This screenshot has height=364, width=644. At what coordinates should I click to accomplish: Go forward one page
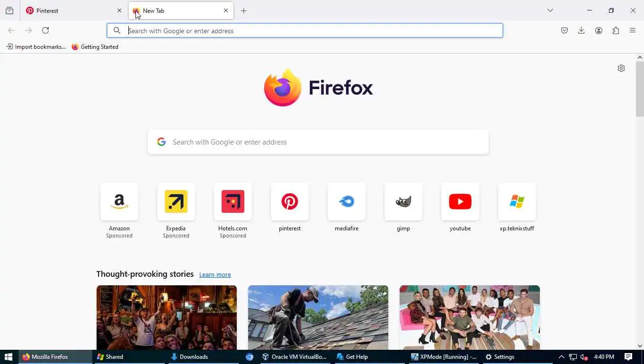click(28, 30)
